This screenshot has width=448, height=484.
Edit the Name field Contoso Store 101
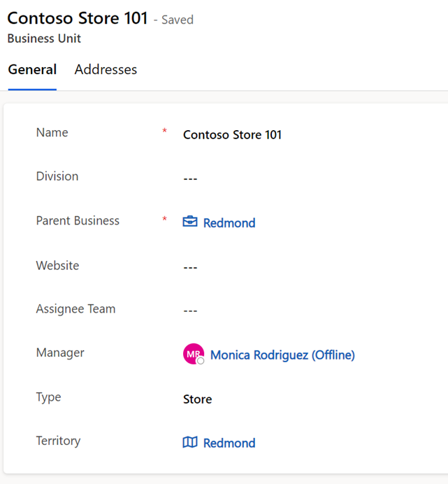pyautogui.click(x=232, y=135)
